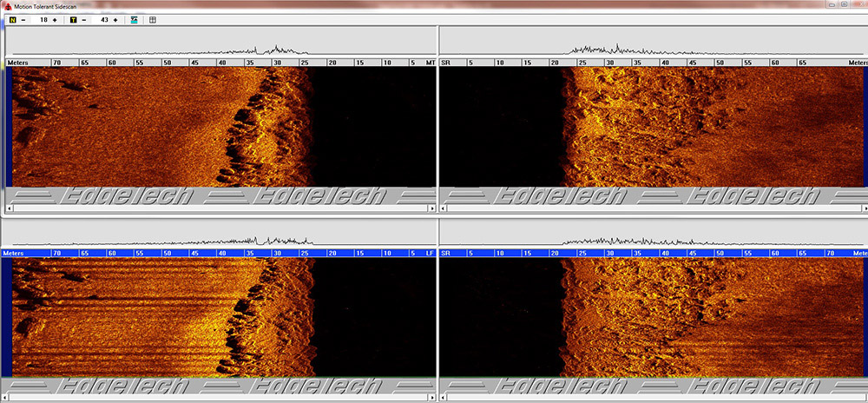The image size is (868, 403).
Task: Decrease the T value with minus button
Action: click(x=83, y=20)
